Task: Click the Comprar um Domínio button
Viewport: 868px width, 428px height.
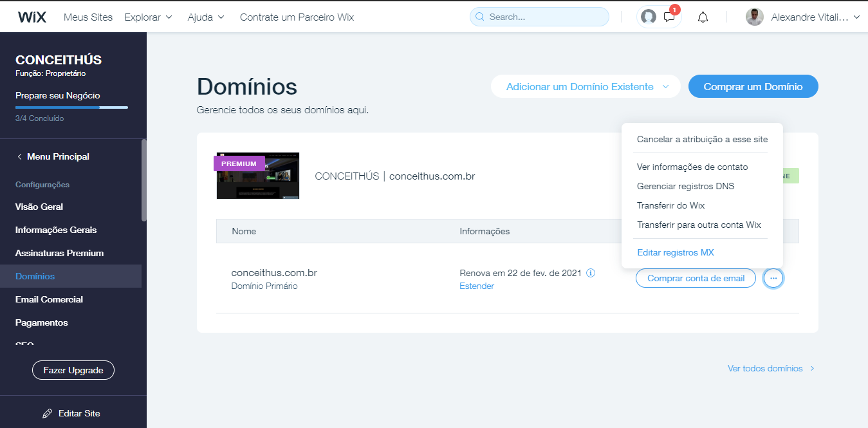Action: (x=753, y=87)
